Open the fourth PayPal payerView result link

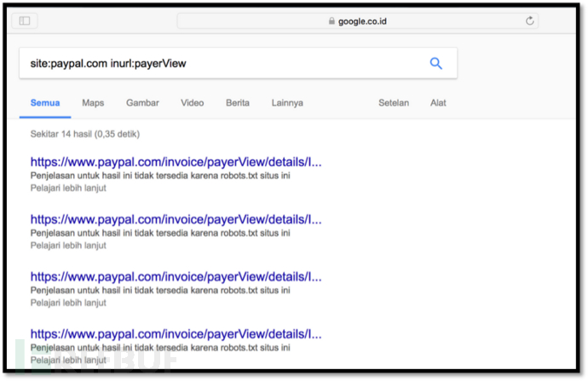pyautogui.click(x=176, y=334)
